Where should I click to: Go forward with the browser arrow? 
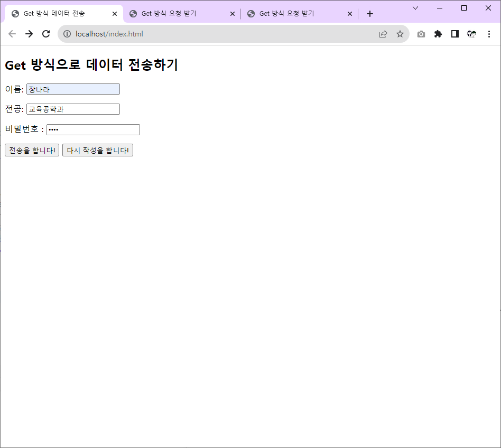[29, 34]
